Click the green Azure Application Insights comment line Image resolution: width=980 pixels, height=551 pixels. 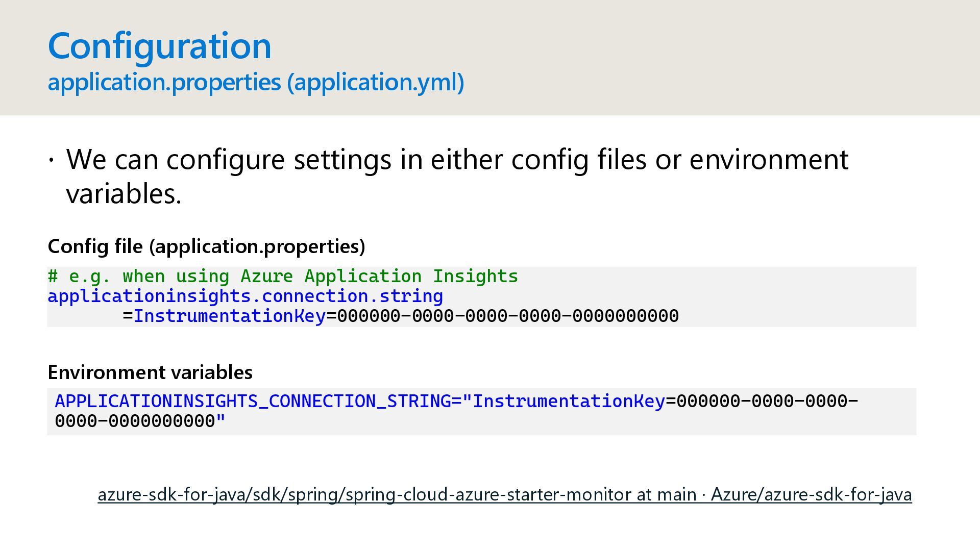coord(283,277)
